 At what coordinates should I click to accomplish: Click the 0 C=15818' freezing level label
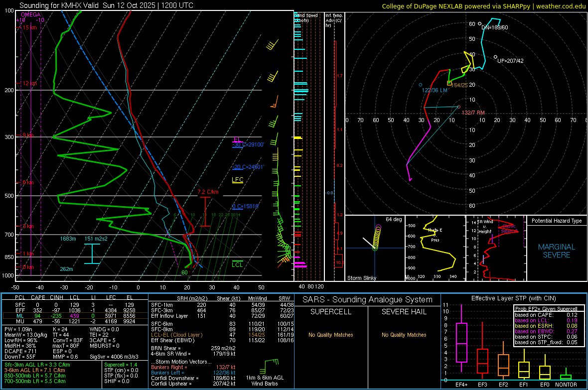(246, 206)
